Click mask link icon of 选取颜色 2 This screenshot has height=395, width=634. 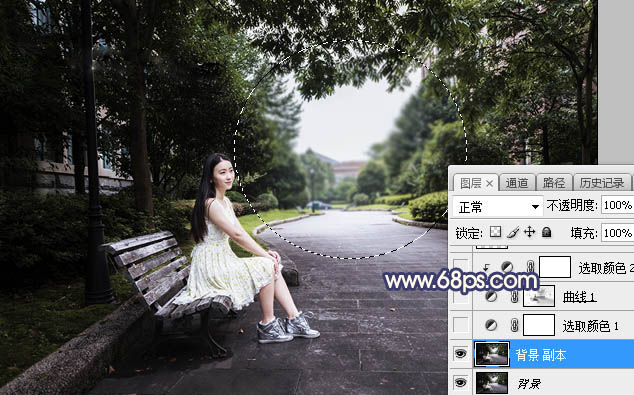(530, 267)
